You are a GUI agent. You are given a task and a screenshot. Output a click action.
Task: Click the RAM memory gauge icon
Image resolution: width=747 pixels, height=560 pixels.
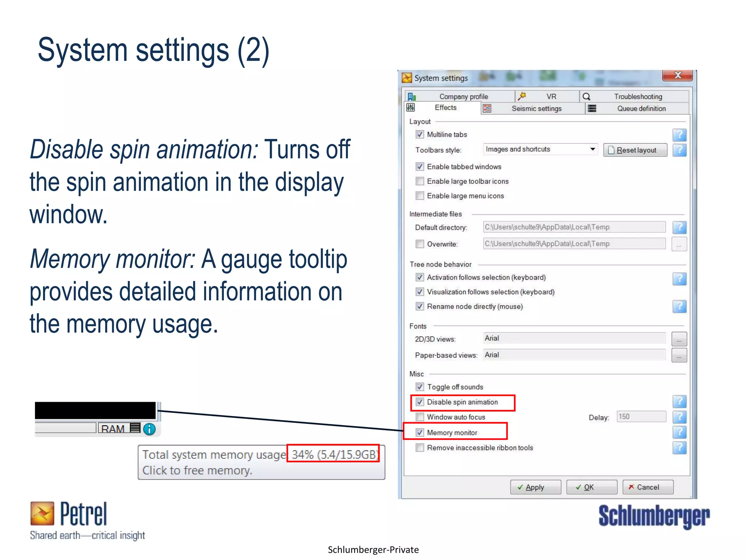pyautogui.click(x=135, y=428)
